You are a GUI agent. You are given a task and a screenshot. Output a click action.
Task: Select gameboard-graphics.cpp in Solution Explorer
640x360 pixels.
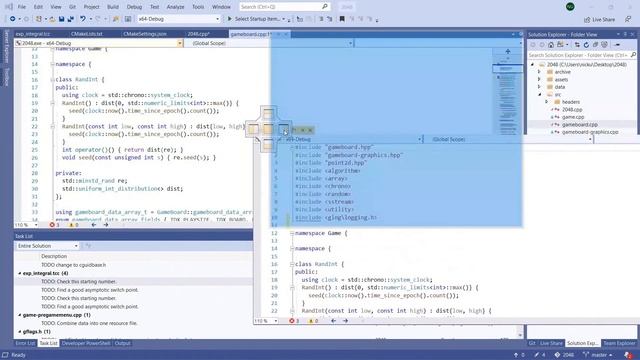click(x=590, y=132)
